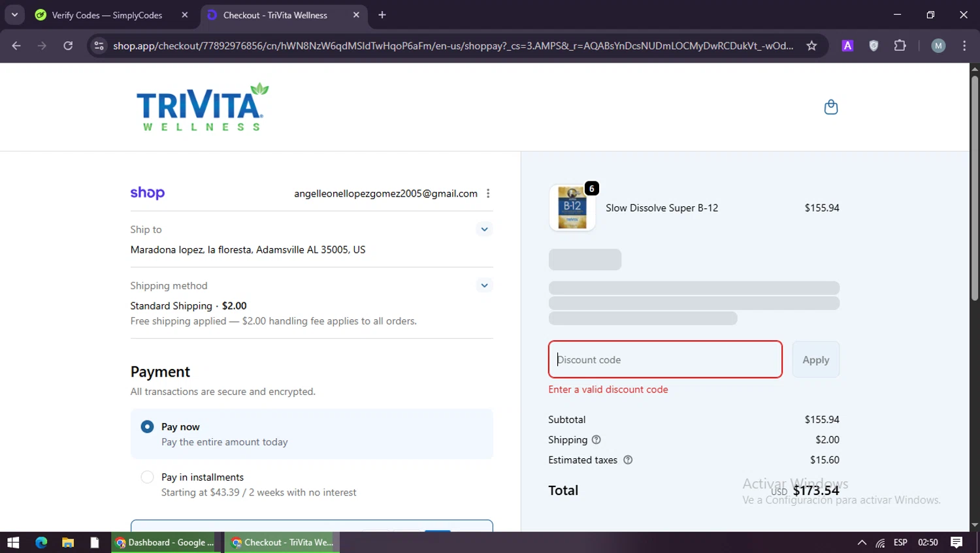
Task: Expand the Ship to section
Action: pos(484,229)
